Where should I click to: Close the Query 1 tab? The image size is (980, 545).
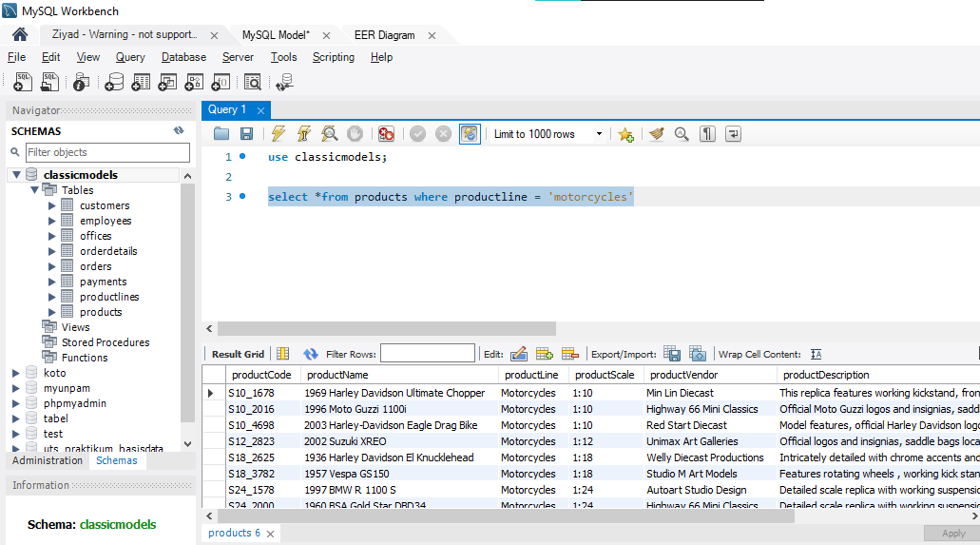(x=260, y=110)
